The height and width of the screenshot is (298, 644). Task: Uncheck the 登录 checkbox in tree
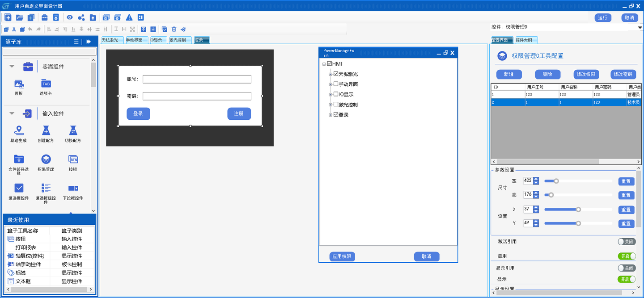coord(336,115)
